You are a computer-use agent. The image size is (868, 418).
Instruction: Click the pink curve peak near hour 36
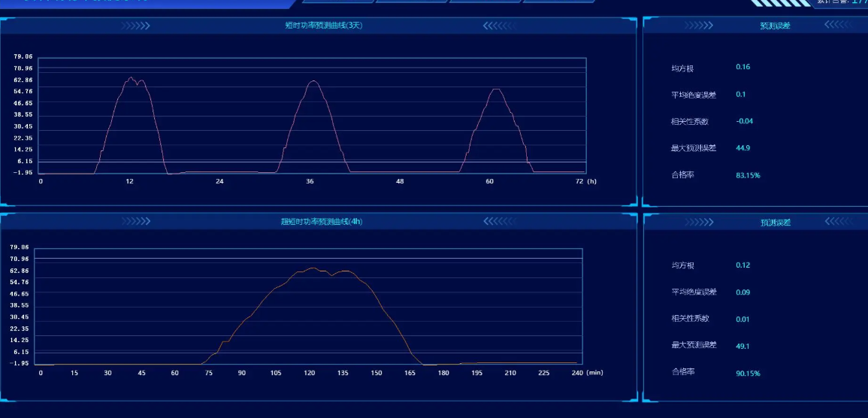[313, 81]
